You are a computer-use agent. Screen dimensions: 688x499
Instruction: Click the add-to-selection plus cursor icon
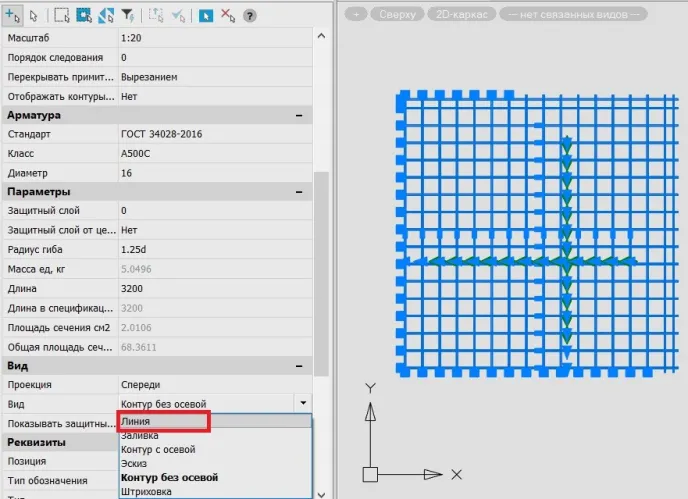(x=13, y=15)
